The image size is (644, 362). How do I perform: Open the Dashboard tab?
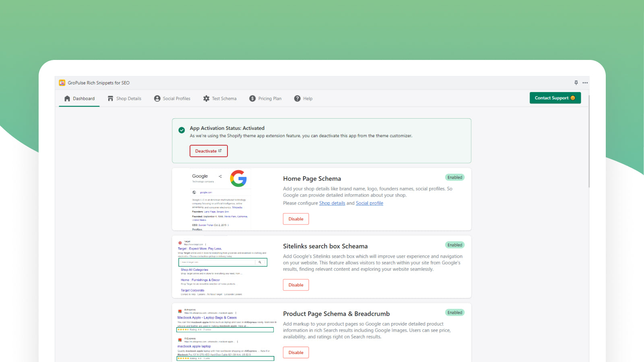coord(79,99)
